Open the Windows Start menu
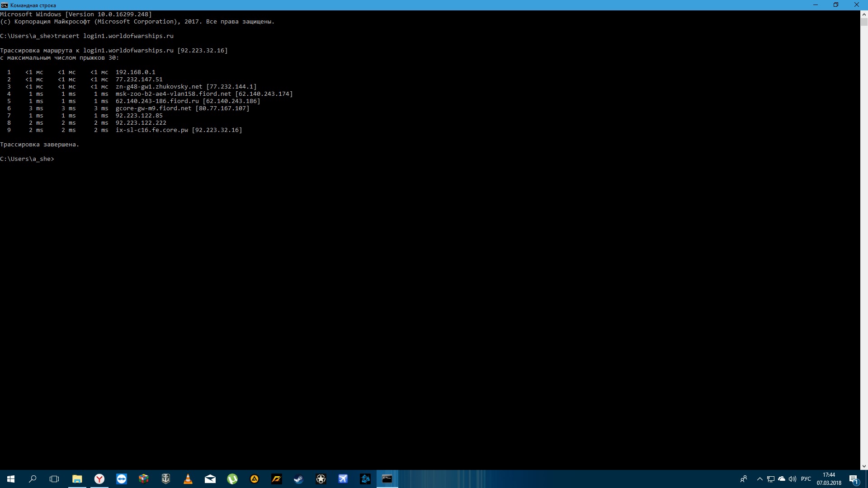This screenshot has height=488, width=868. [11, 479]
